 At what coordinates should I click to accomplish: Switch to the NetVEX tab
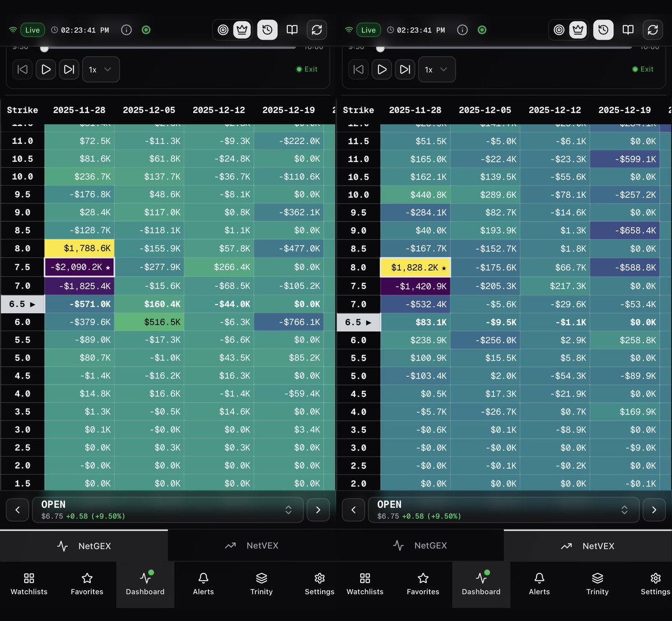[251, 545]
